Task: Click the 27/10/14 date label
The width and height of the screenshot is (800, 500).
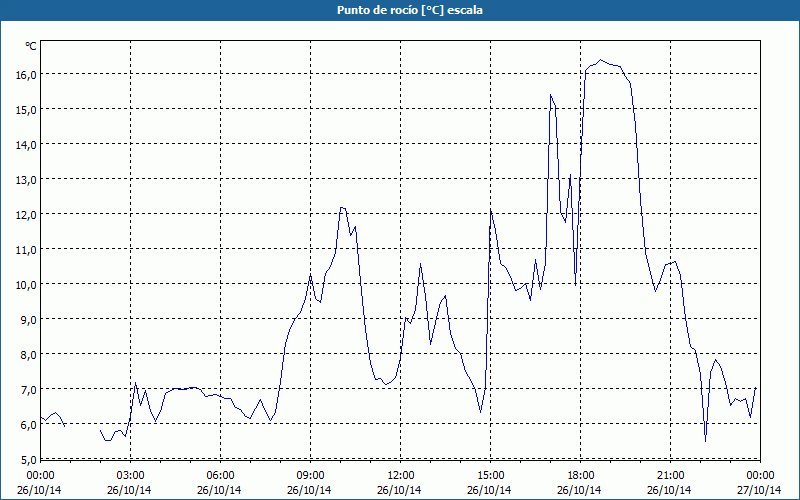Action: [x=759, y=490]
